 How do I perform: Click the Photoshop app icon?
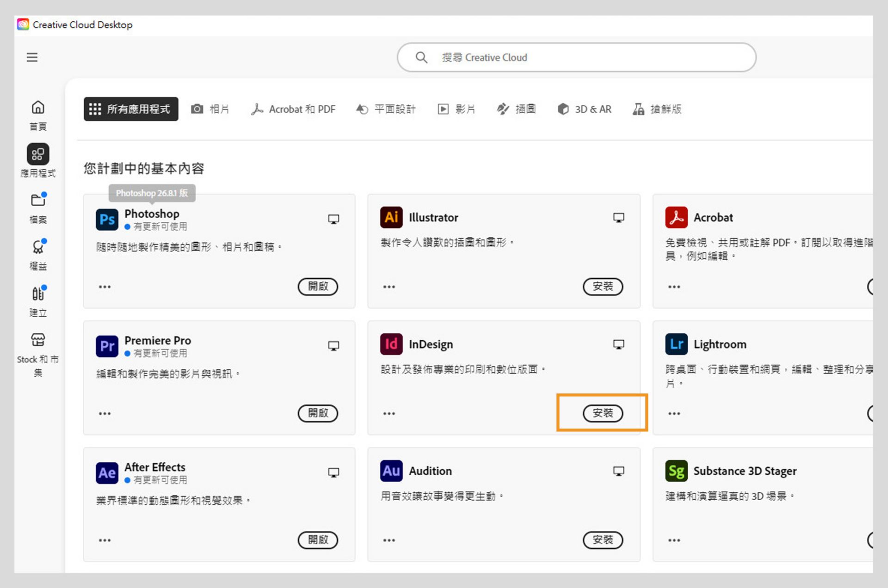point(107,219)
